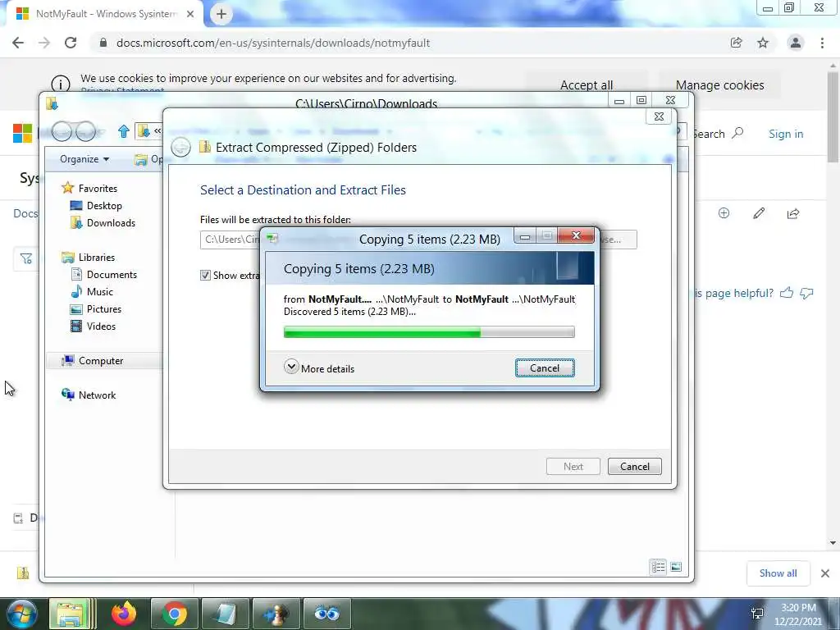840x630 pixels.
Task: Expand More details in the copy dialog
Action: [x=319, y=368]
